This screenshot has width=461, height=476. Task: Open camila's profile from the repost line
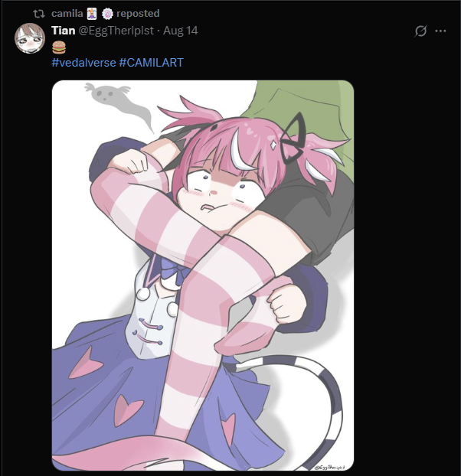point(67,13)
